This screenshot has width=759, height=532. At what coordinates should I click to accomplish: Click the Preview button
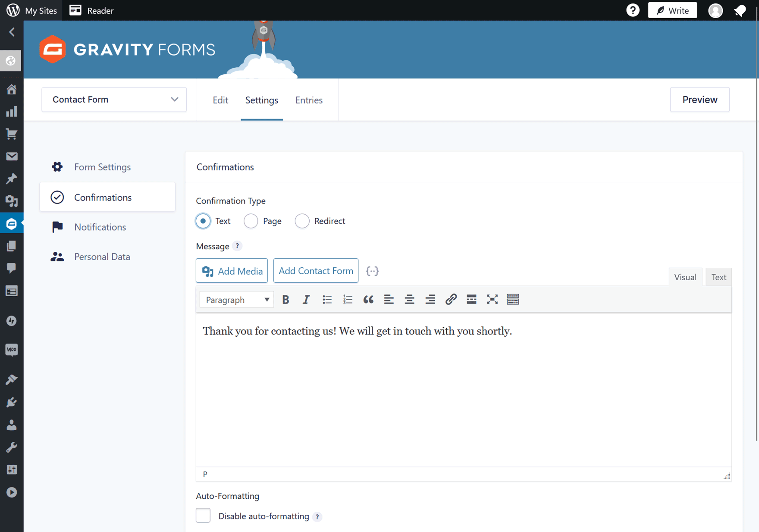(700, 100)
